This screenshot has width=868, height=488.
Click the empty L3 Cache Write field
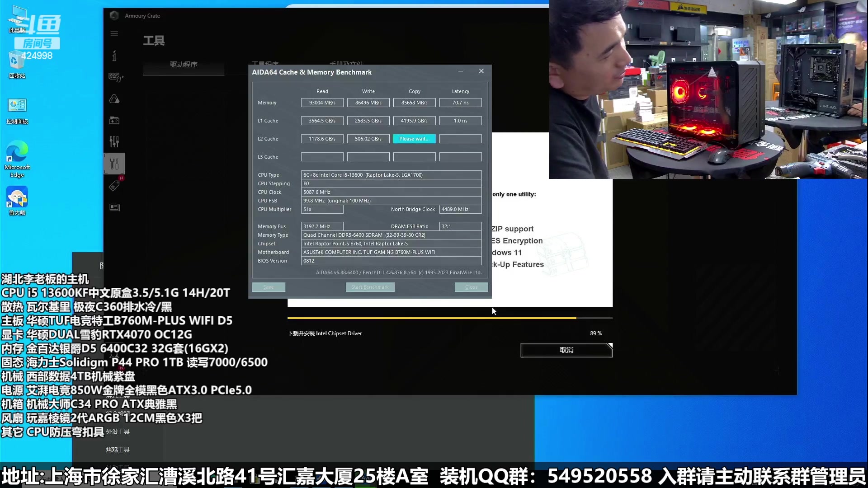pyautogui.click(x=368, y=157)
